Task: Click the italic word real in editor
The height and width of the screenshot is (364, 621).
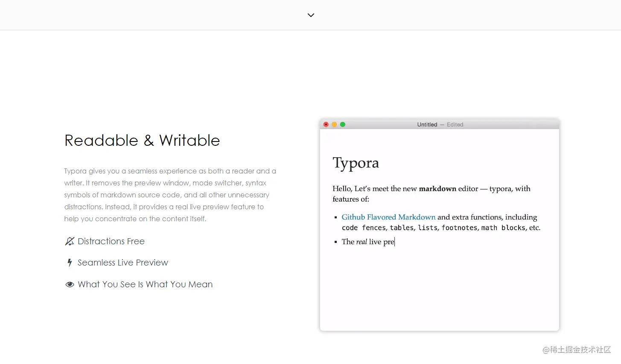Action: 362,242
